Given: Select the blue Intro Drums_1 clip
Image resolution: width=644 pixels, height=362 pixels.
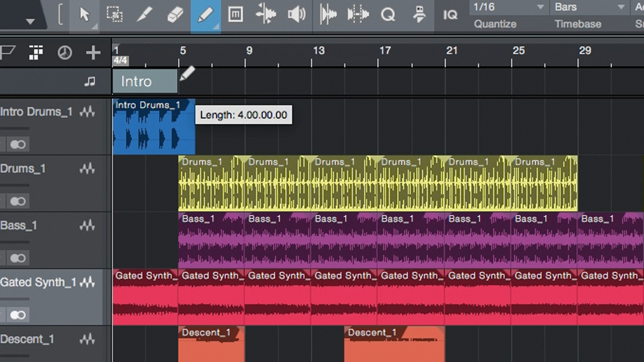Looking at the screenshot, I should [154, 127].
